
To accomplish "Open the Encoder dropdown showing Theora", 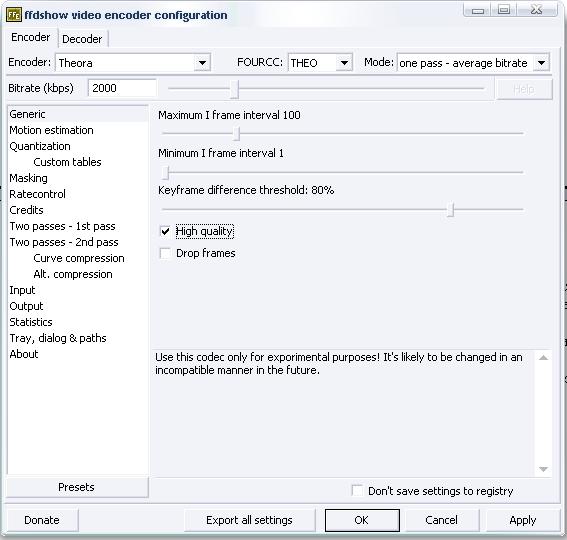I will pos(133,63).
